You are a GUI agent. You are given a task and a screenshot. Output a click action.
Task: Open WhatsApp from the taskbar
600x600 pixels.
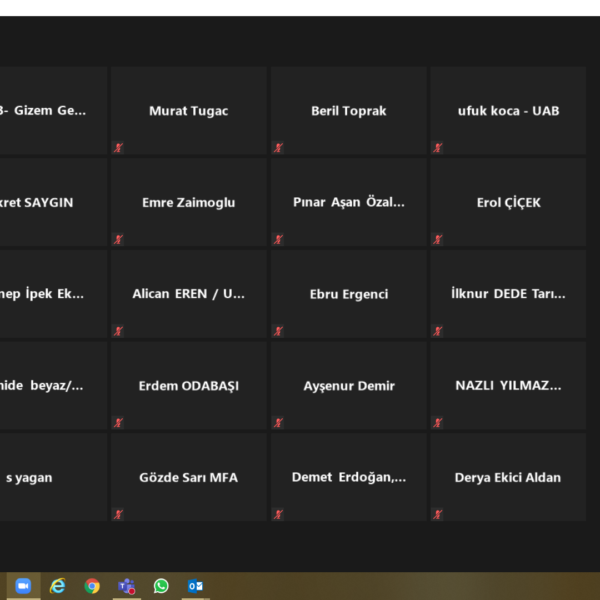pos(161,586)
